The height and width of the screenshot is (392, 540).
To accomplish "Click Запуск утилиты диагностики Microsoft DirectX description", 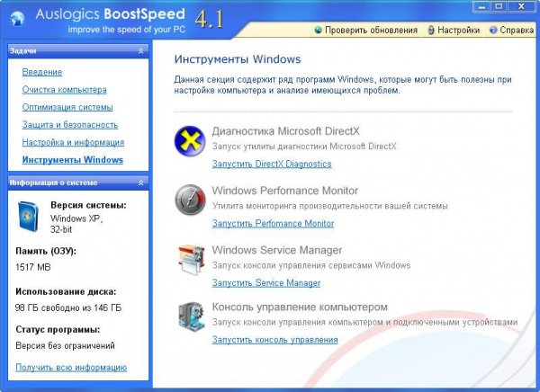I will pos(304,147).
